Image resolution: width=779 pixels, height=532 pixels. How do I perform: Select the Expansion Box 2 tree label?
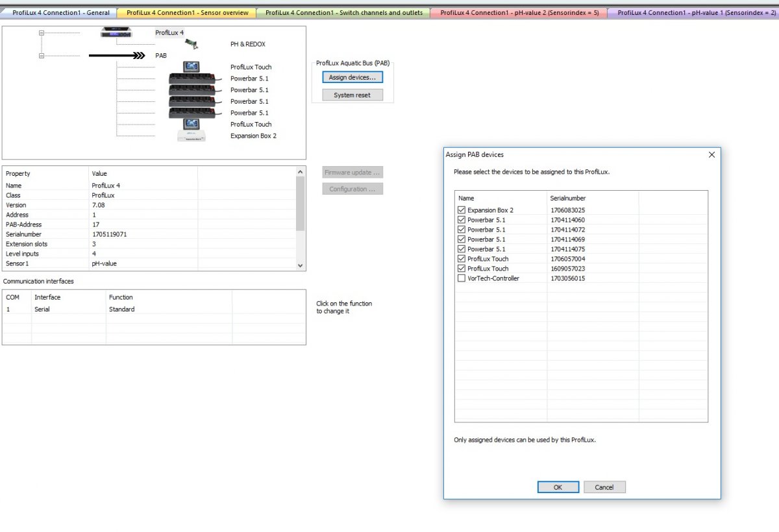coord(253,136)
